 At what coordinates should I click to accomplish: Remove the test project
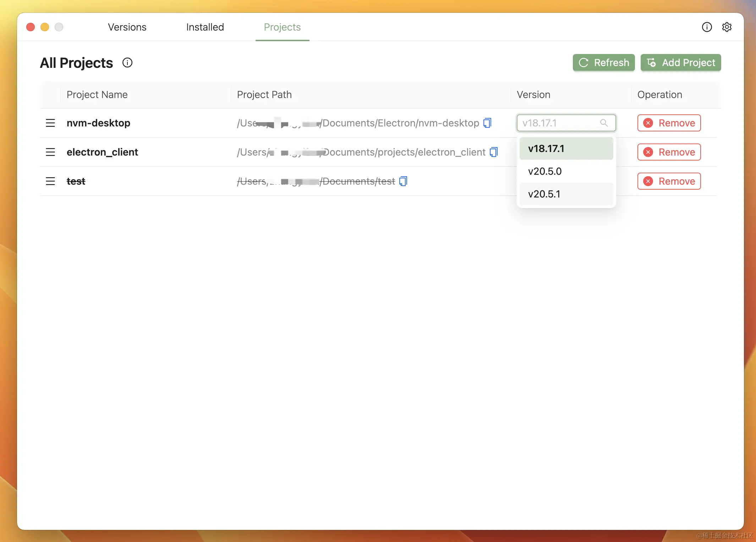coord(669,181)
